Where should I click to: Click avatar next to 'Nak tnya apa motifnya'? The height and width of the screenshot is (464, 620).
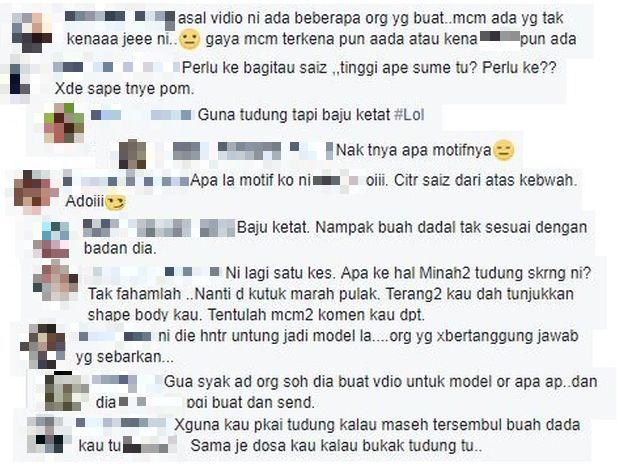[133, 154]
